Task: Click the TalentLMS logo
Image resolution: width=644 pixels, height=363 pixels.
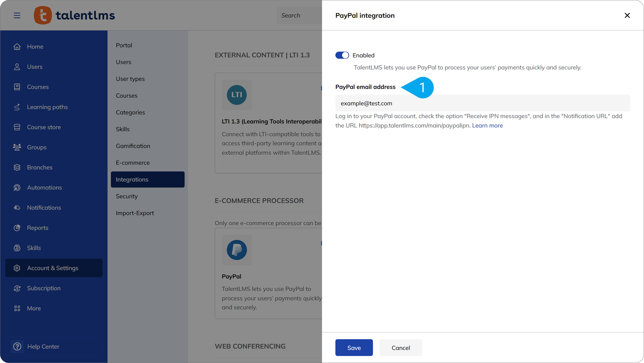Action: pyautogui.click(x=74, y=15)
